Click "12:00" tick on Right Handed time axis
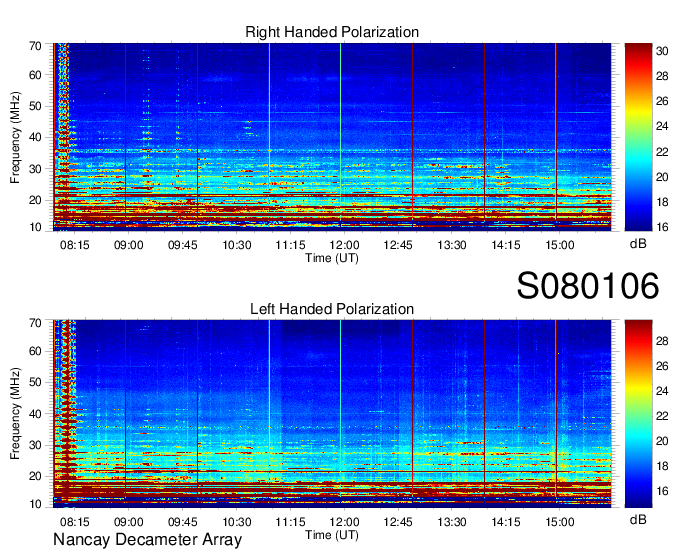 (344, 245)
